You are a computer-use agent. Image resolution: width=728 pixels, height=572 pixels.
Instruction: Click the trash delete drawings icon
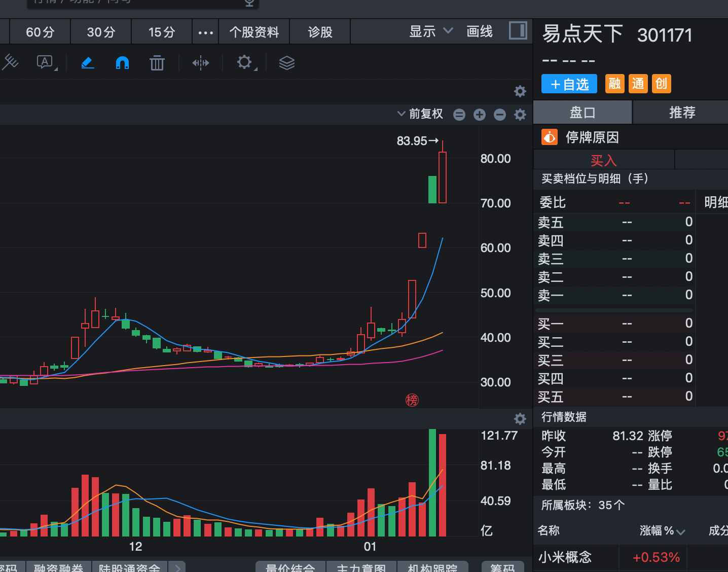pyautogui.click(x=157, y=63)
